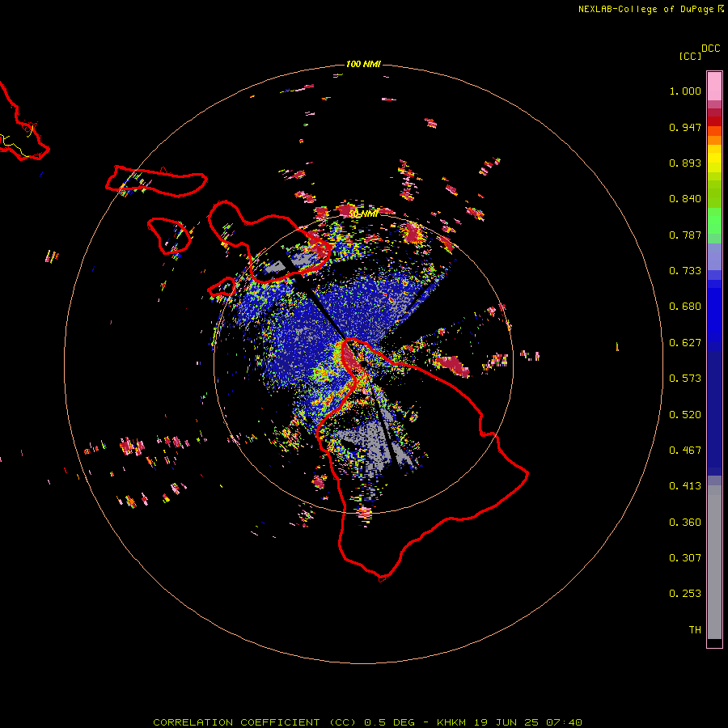The width and height of the screenshot is (728, 728).
Task: Click the CORRELATION COEFFICIENT (CC) title text
Action: tap(255, 722)
